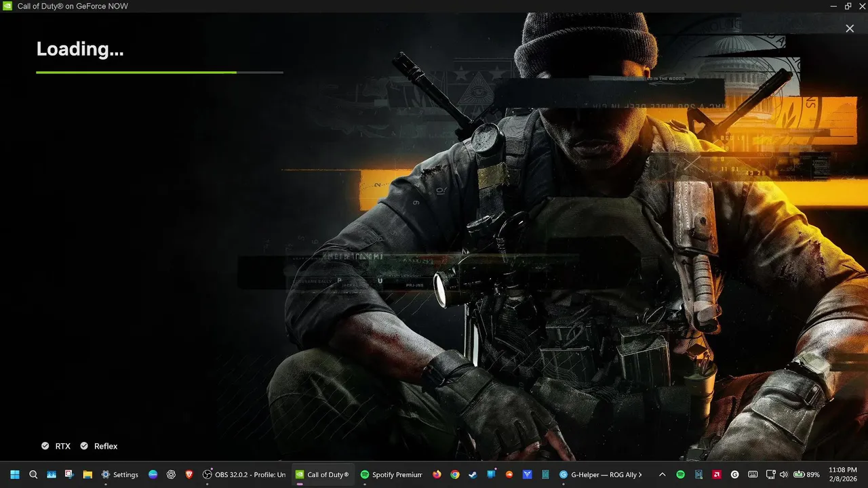The width and height of the screenshot is (868, 488).
Task: Switch to the Settings taskbar window
Action: tap(120, 474)
